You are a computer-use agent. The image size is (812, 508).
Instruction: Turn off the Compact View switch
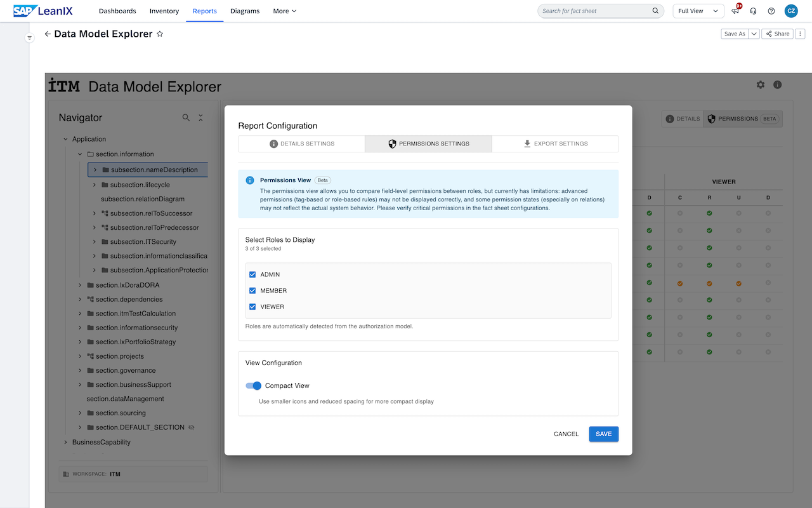point(254,385)
